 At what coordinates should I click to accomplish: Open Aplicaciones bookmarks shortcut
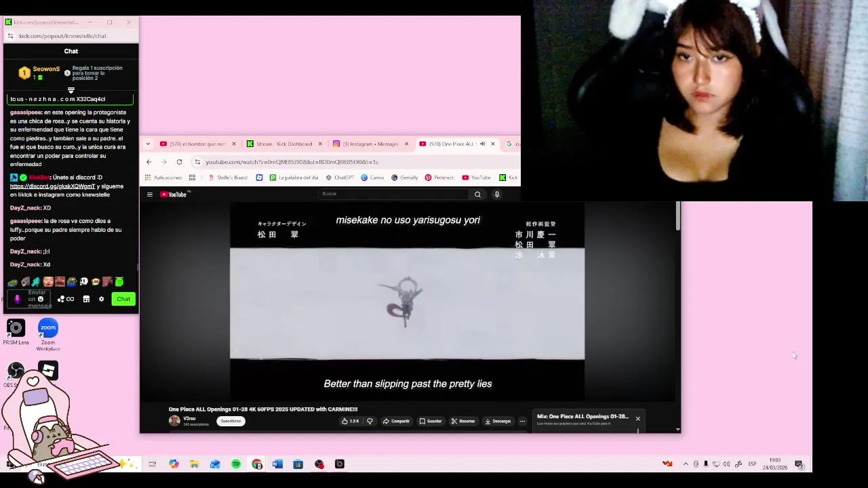pyautogui.click(x=163, y=178)
